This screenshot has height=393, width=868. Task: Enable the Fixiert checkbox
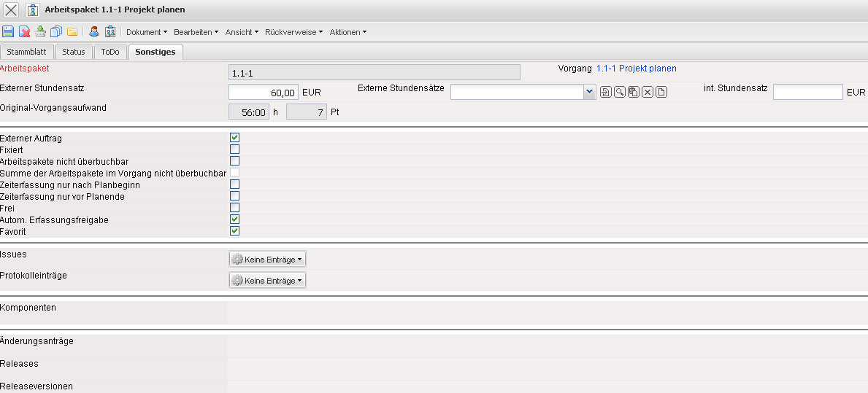[x=235, y=149]
